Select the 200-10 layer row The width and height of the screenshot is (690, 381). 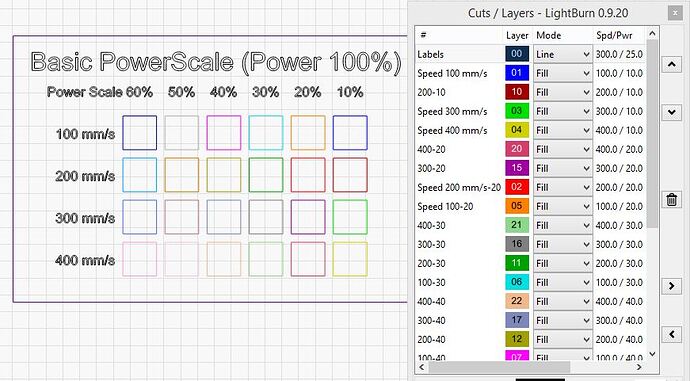pyautogui.click(x=531, y=92)
